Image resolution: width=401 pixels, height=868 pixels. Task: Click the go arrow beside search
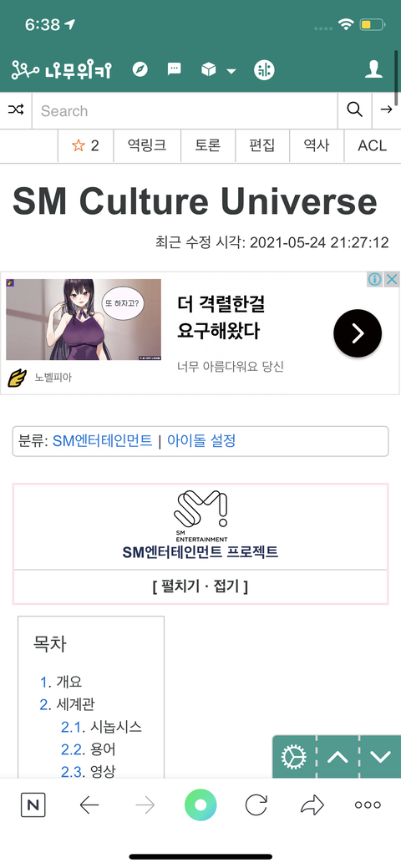tap(386, 110)
